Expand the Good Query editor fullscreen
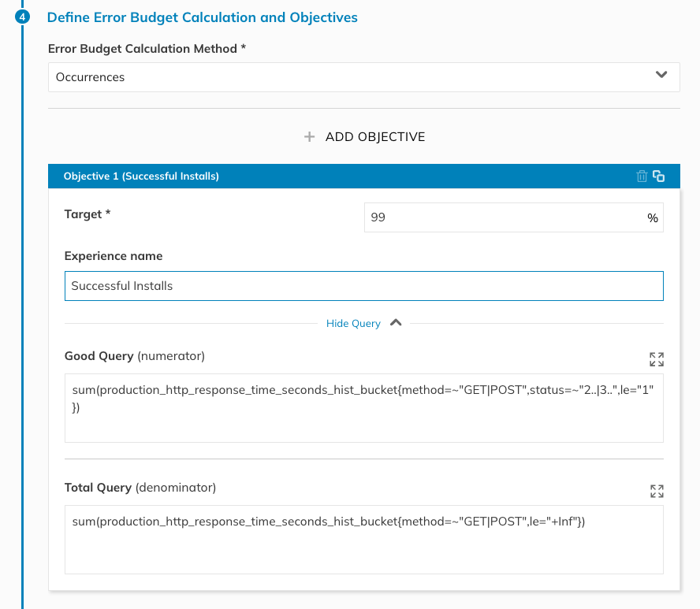This screenshot has height=609, width=700. point(657,359)
